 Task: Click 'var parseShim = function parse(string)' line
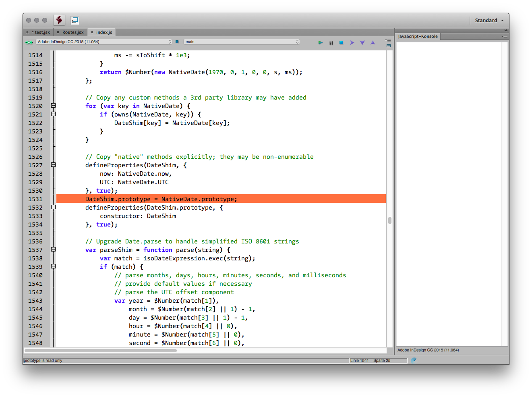point(157,250)
